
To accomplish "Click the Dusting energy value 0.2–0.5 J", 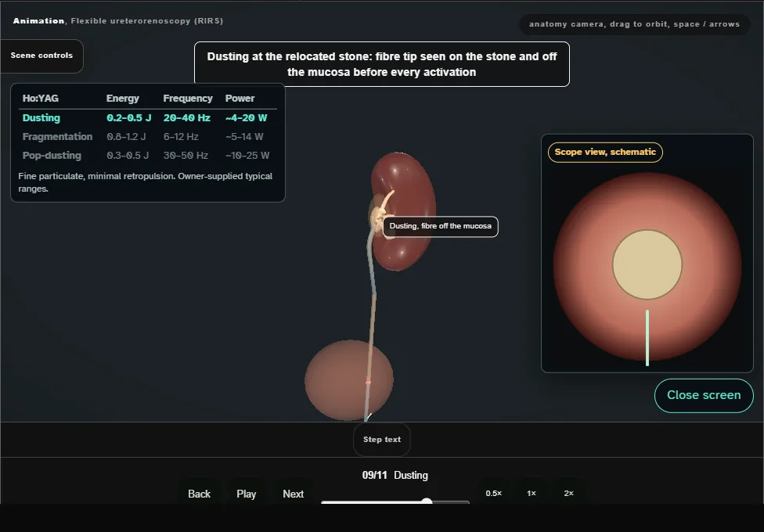I will (128, 118).
